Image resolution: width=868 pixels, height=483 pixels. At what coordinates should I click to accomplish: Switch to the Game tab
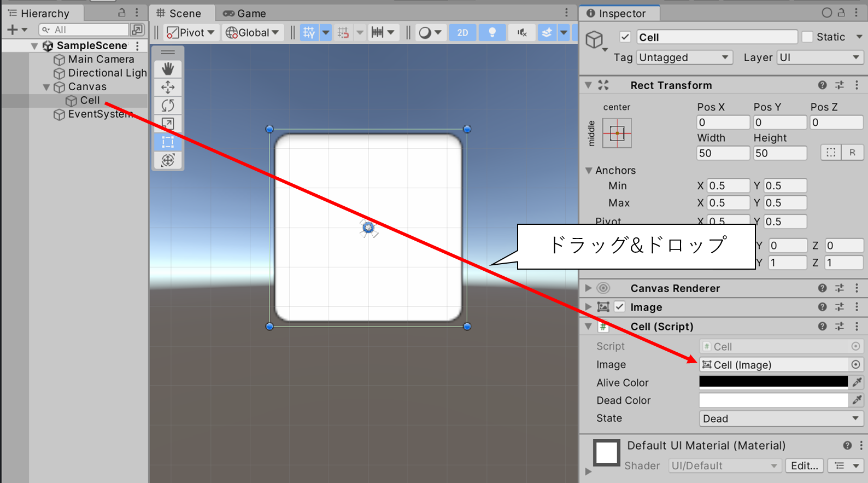coord(245,14)
